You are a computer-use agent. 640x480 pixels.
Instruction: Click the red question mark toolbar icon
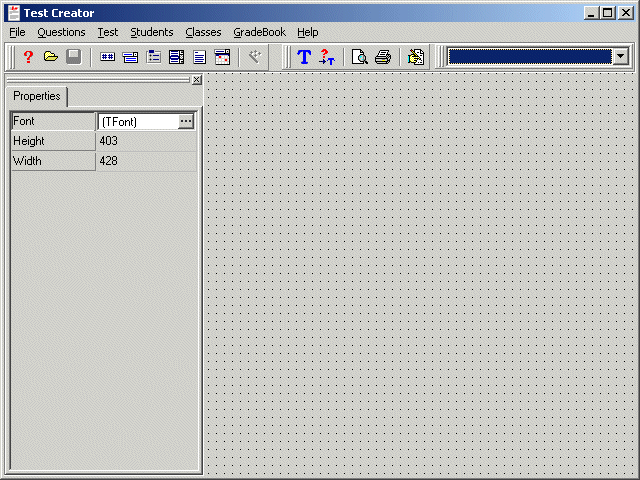tap(28, 57)
